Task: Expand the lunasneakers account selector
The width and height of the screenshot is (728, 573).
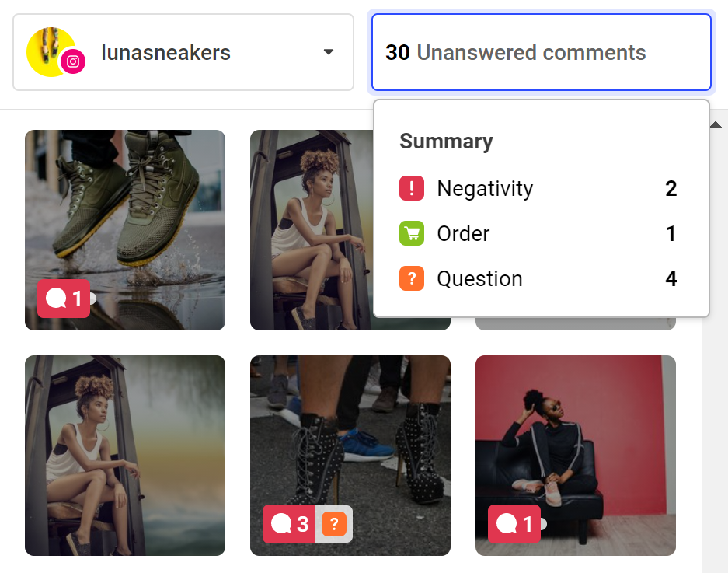Action: coord(183,52)
